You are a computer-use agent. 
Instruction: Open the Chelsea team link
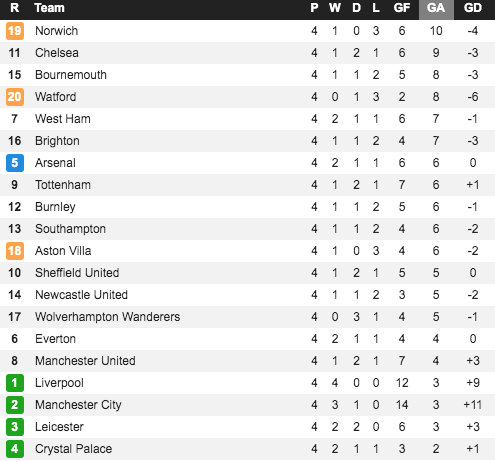pos(57,53)
